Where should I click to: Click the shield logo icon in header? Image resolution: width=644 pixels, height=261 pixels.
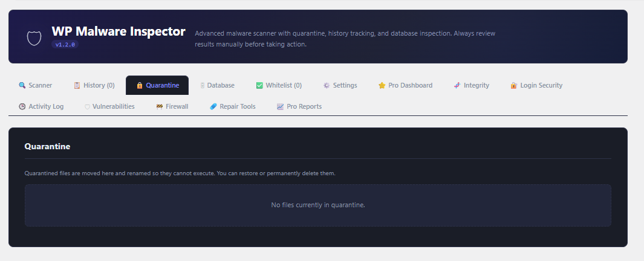coord(34,38)
